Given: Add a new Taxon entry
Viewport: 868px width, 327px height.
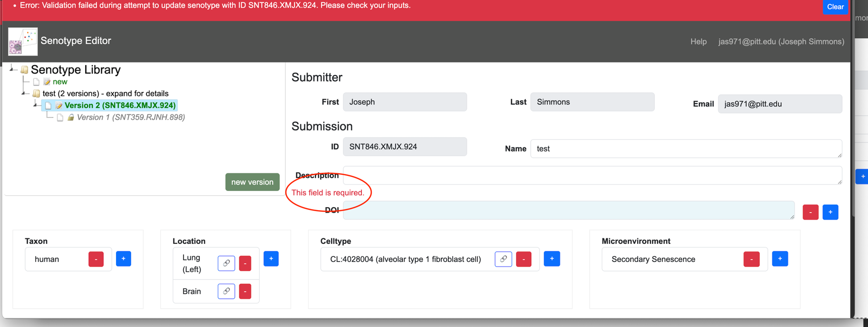Looking at the screenshot, I should click(123, 259).
